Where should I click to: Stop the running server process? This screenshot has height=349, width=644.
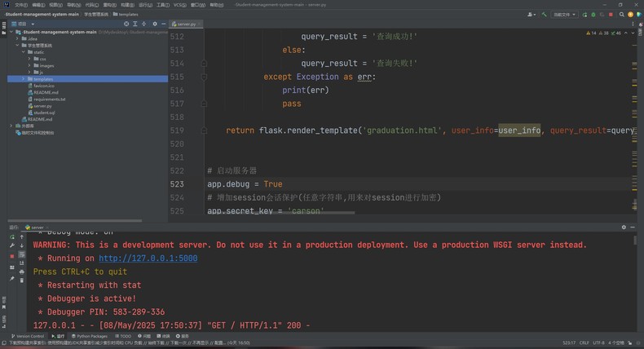[x=12, y=255]
